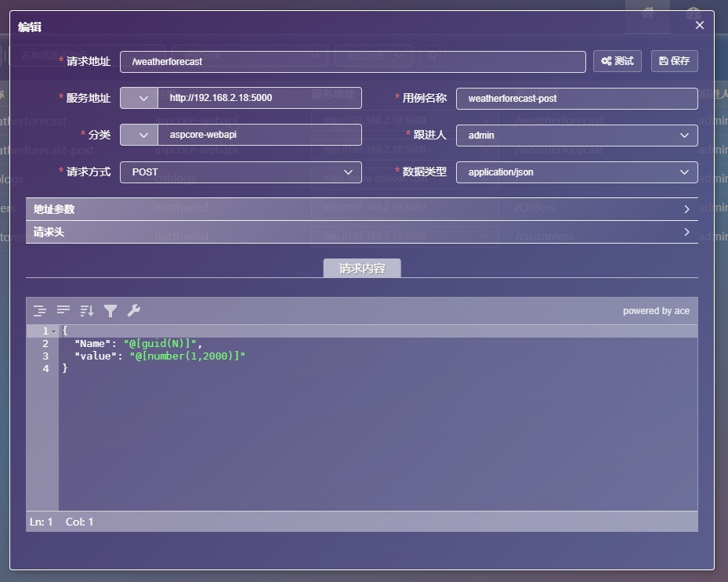The height and width of the screenshot is (582, 728).
Task: Open the 数据类型 application/json dropdown
Action: coord(577,172)
